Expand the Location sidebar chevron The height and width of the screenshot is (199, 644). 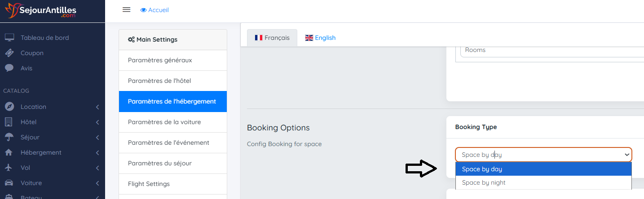[x=97, y=107]
